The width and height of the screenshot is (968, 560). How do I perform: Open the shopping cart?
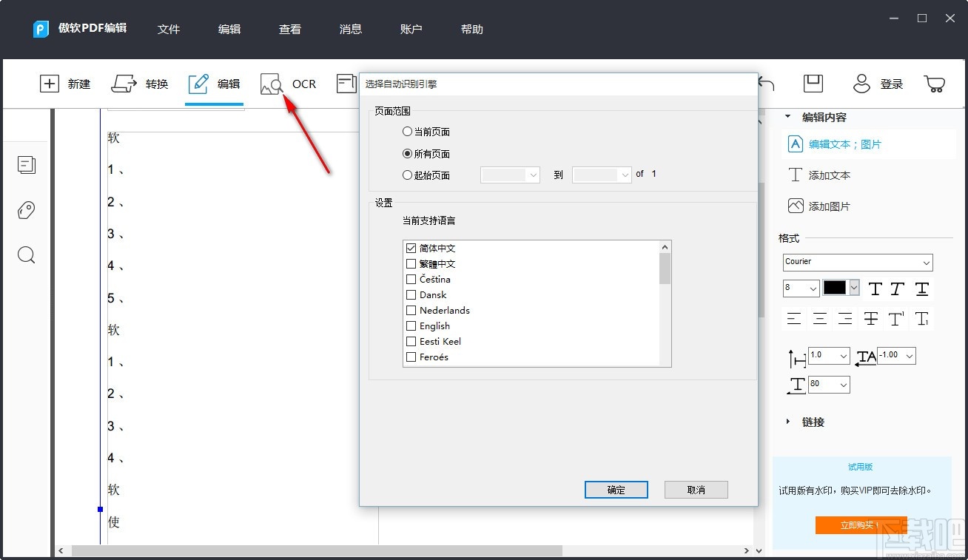(x=934, y=84)
